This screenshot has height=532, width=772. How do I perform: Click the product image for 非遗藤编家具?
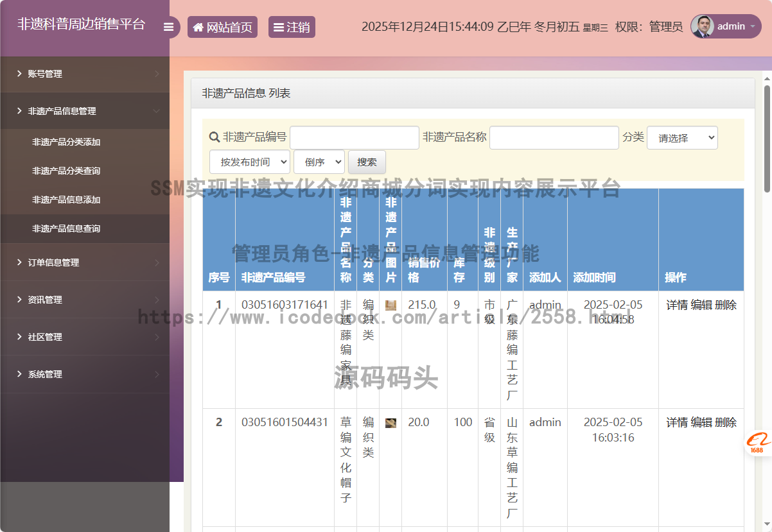[390, 305]
